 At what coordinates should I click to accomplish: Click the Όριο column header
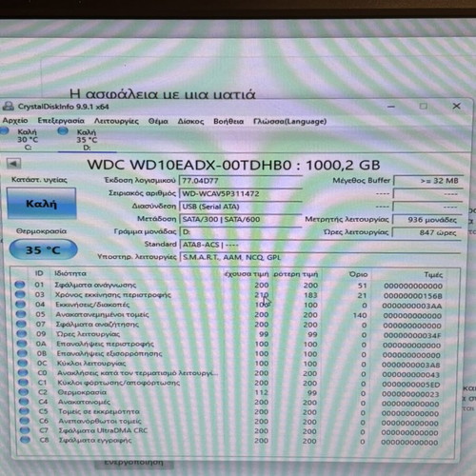click(358, 274)
